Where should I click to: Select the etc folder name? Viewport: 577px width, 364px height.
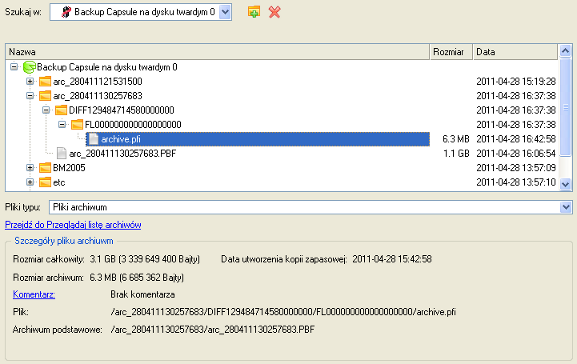[59, 183]
